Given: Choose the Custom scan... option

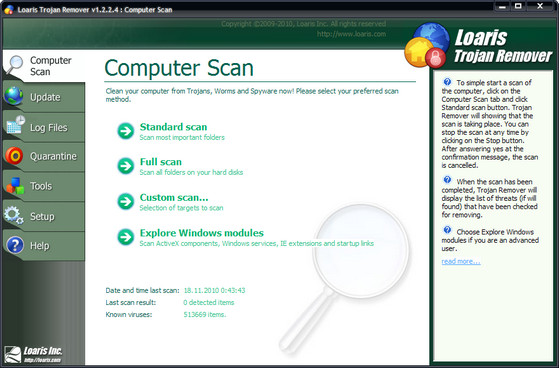Looking at the screenshot, I should 174,198.
